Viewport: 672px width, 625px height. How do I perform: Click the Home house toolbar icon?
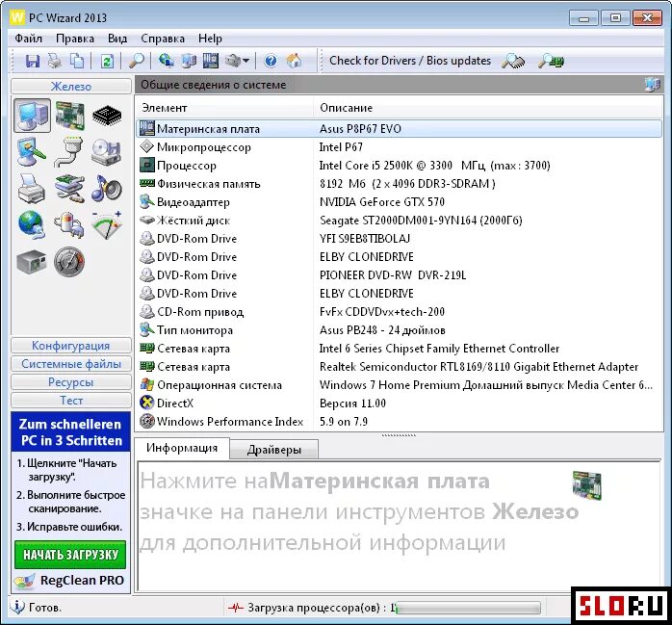click(294, 61)
